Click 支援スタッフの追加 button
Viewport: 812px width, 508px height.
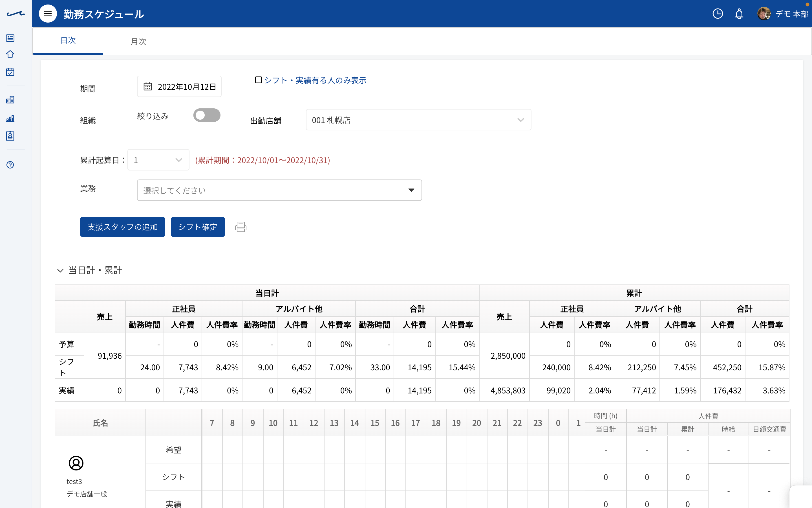coord(122,227)
